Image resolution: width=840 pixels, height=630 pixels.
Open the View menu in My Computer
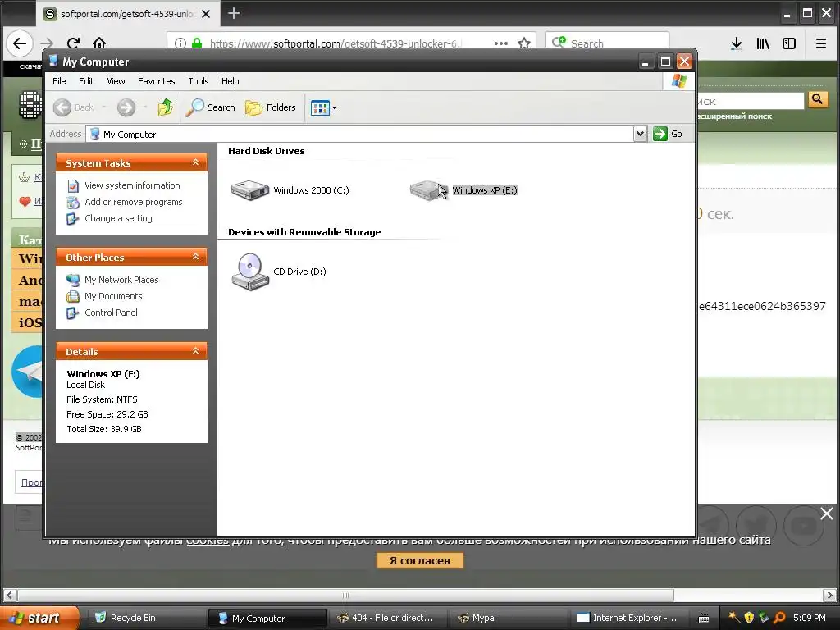(x=116, y=81)
